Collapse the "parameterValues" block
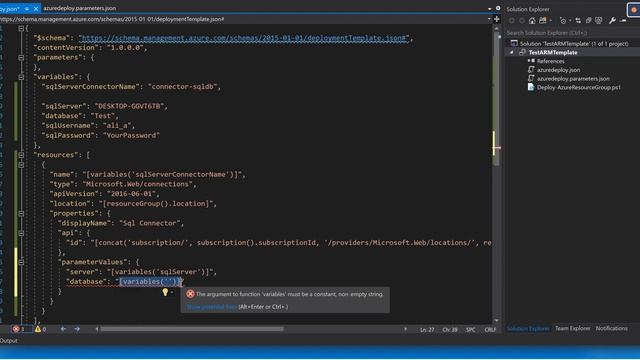Screen dimensions: 640x360 click(21, 262)
